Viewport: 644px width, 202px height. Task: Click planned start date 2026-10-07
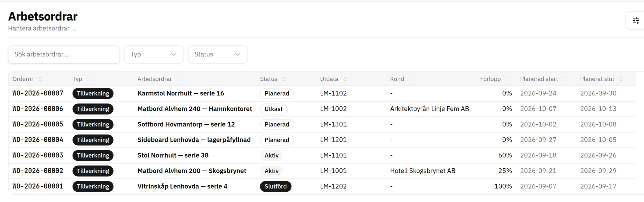[538, 109]
